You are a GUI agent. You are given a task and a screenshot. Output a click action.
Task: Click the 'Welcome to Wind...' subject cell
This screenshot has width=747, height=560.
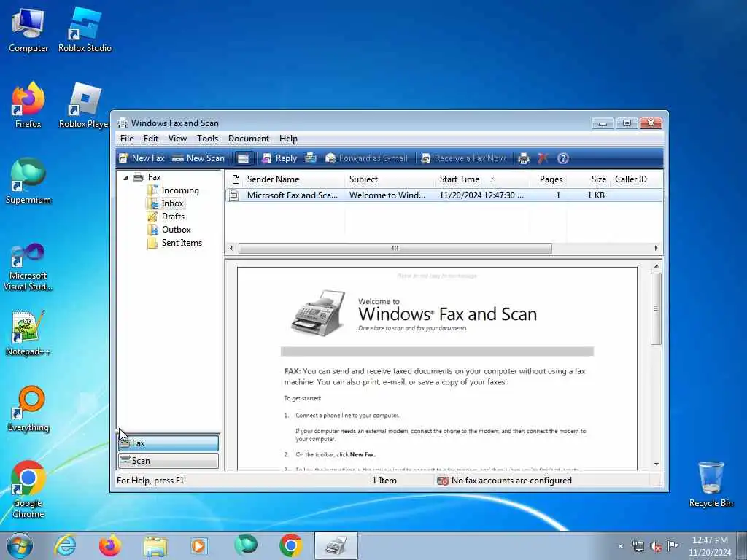coord(387,195)
